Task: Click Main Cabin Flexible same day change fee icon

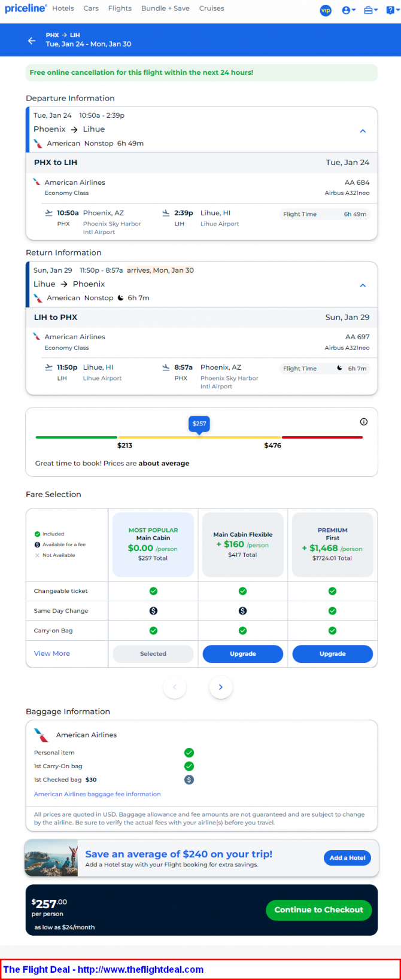Action: point(242,611)
